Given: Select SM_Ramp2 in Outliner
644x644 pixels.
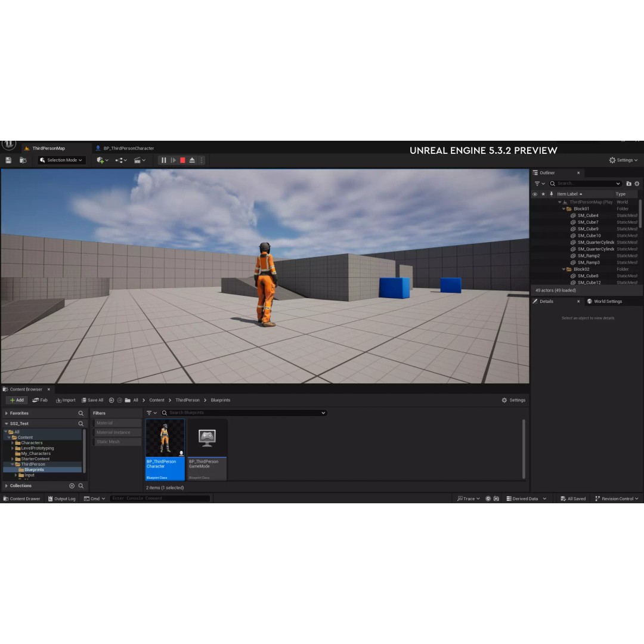Looking at the screenshot, I should click(x=589, y=256).
